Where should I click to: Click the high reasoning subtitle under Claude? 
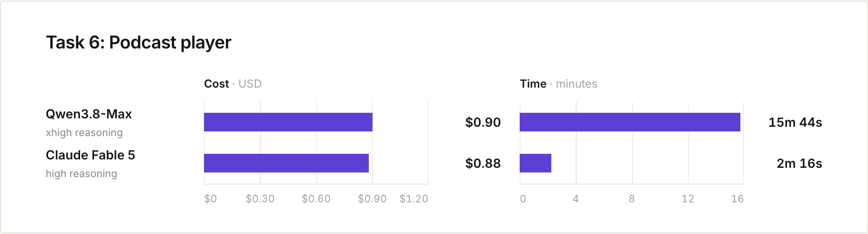pyautogui.click(x=81, y=174)
